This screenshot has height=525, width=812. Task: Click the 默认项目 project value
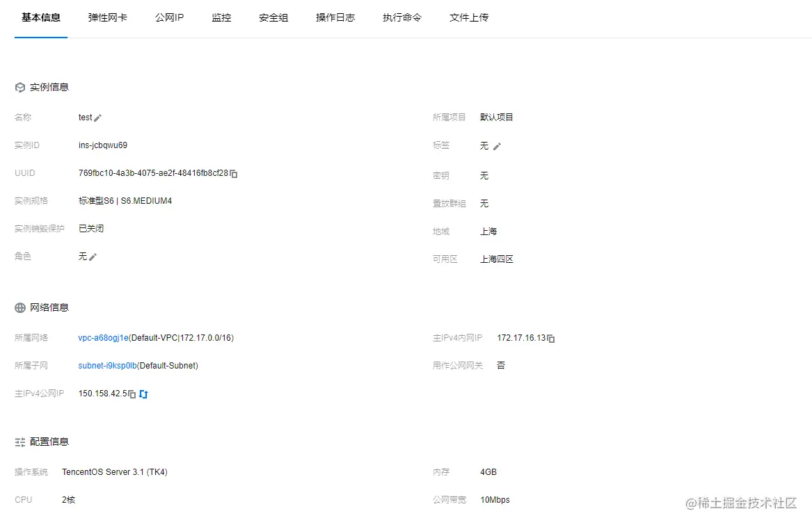pyautogui.click(x=497, y=117)
